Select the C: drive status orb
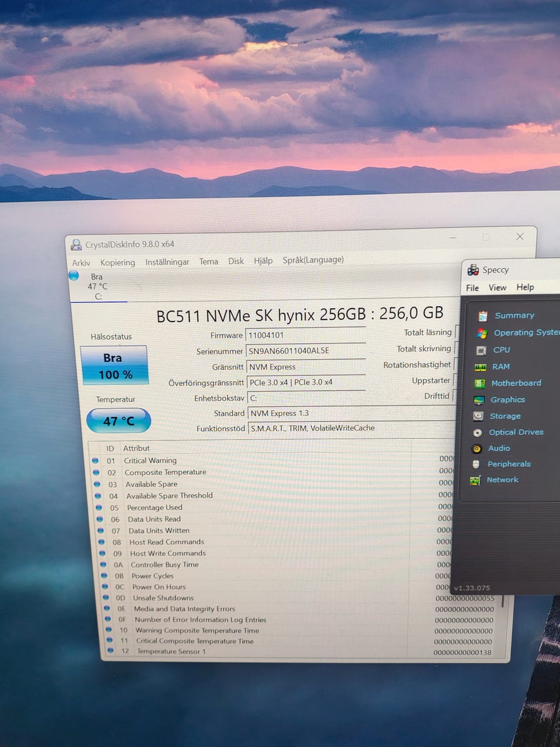The image size is (560, 747). click(74, 275)
